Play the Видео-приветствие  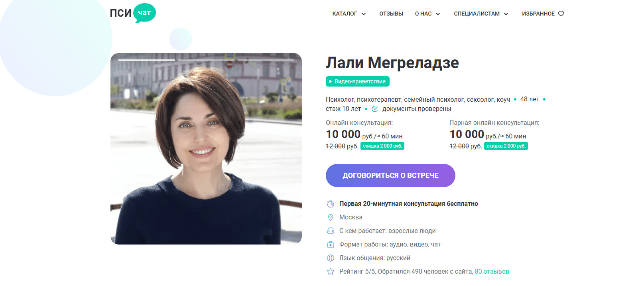point(358,81)
